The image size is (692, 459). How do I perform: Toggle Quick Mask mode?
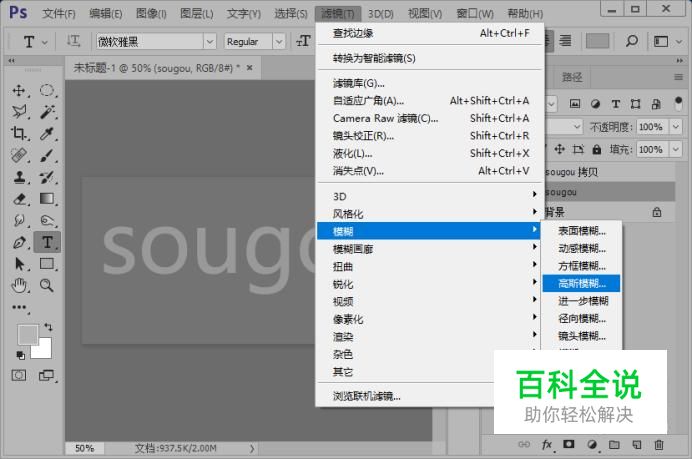click(19, 376)
